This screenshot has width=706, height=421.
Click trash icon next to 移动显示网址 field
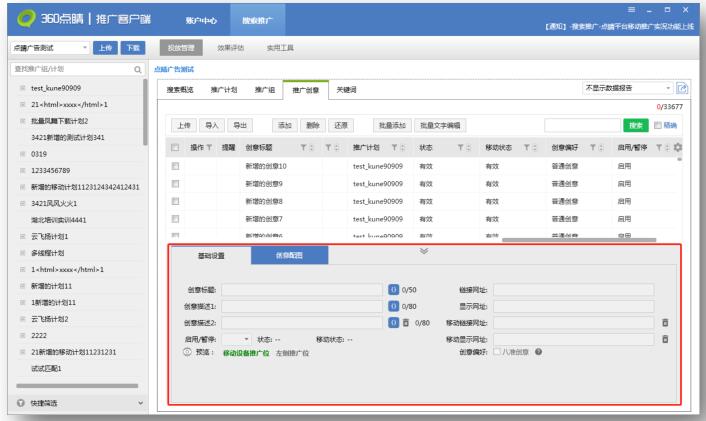click(x=665, y=340)
